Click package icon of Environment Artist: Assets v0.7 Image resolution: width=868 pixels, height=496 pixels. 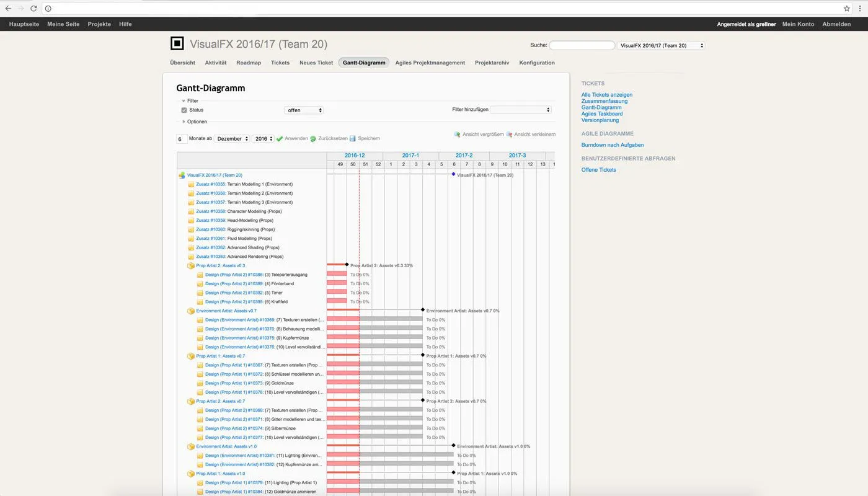191,311
